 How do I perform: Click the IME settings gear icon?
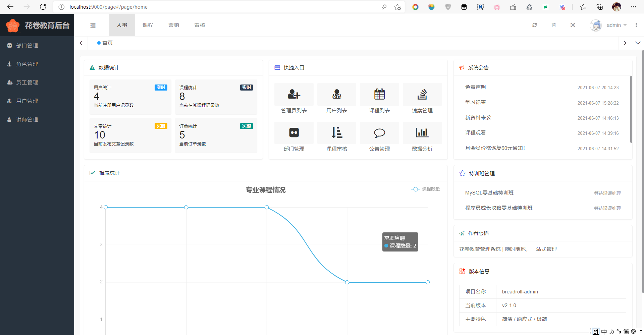(x=634, y=332)
